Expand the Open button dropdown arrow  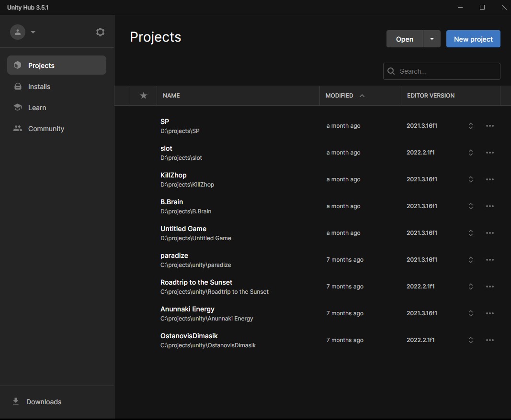[x=432, y=39]
